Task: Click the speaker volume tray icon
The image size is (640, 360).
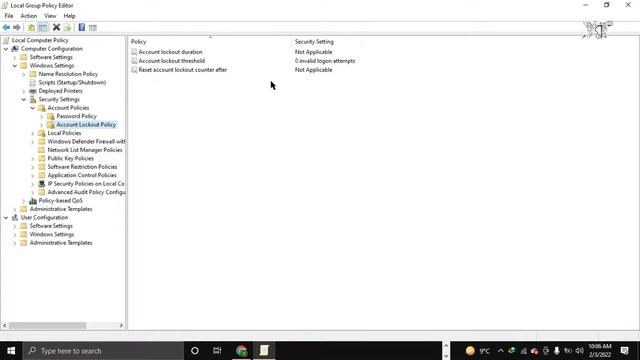Action: 579,351
